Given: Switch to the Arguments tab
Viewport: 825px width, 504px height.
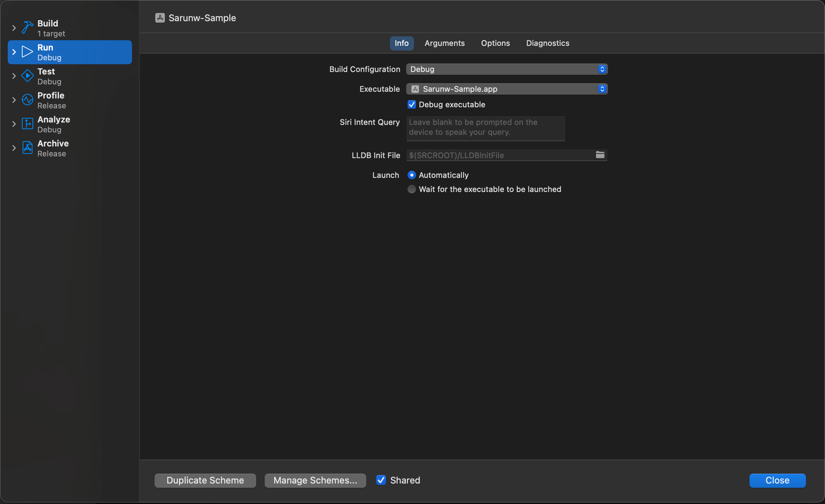Looking at the screenshot, I should click(445, 42).
